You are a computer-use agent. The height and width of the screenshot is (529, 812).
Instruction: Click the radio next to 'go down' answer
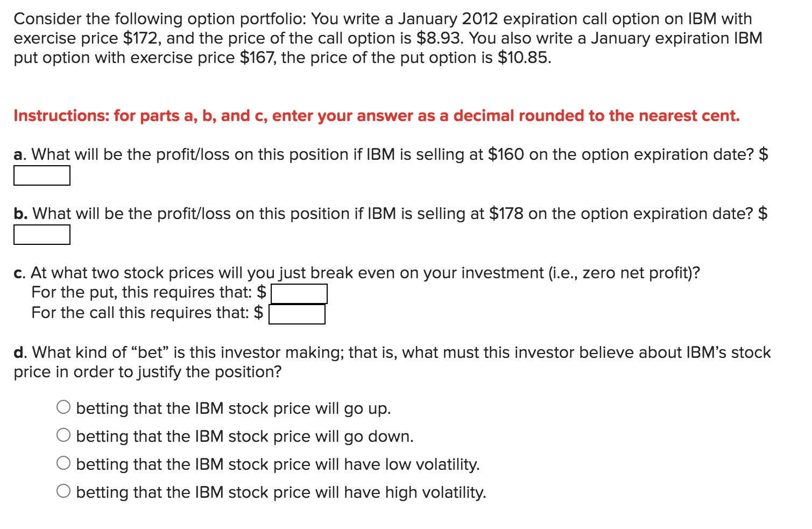[x=64, y=435]
